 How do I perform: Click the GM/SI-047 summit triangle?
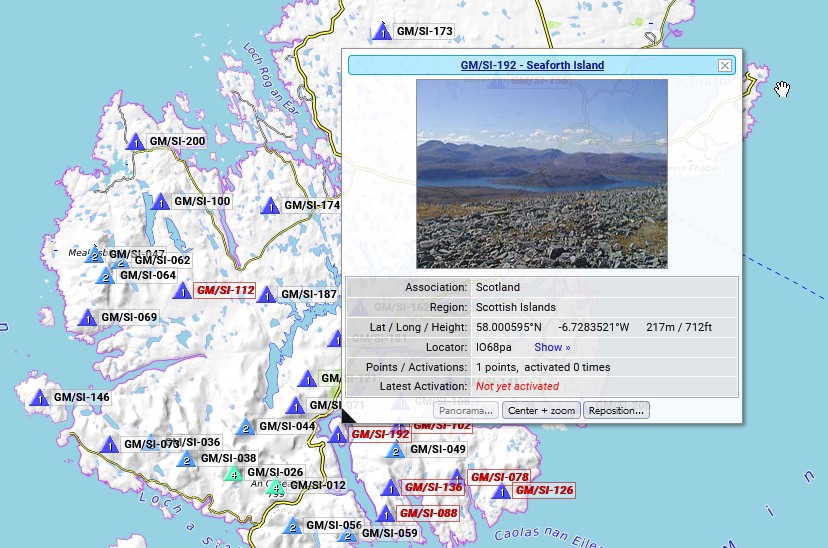pos(95,255)
